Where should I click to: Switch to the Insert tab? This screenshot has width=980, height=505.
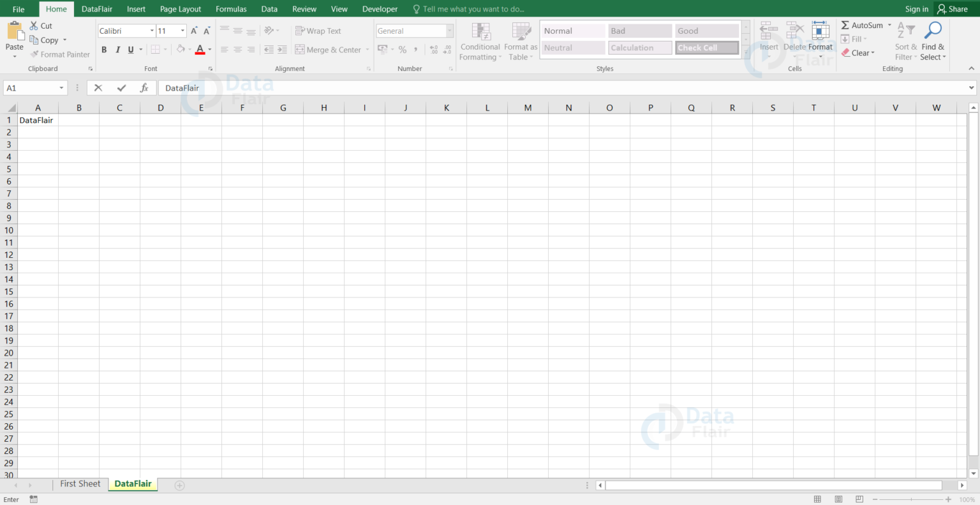136,9
